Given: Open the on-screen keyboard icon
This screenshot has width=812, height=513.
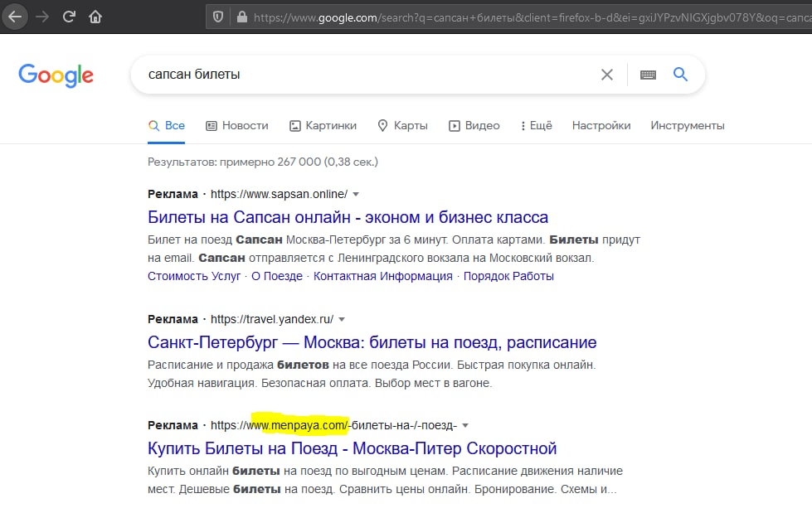Looking at the screenshot, I should 648,75.
